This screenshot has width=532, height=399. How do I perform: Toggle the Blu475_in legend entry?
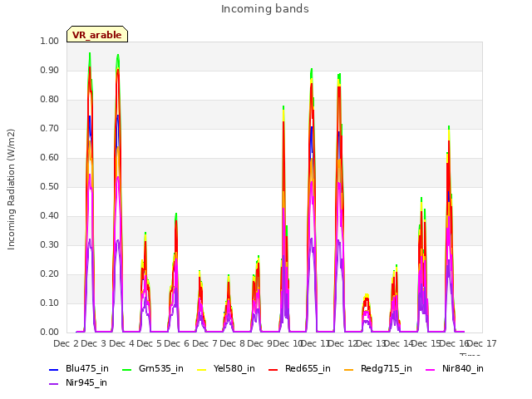(x=79, y=368)
